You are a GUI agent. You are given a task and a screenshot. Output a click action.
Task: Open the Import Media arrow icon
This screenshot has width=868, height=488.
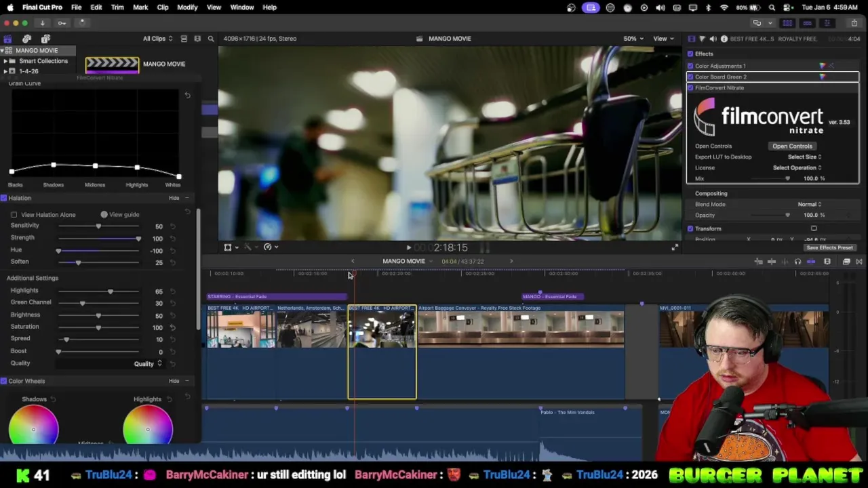[42, 23]
